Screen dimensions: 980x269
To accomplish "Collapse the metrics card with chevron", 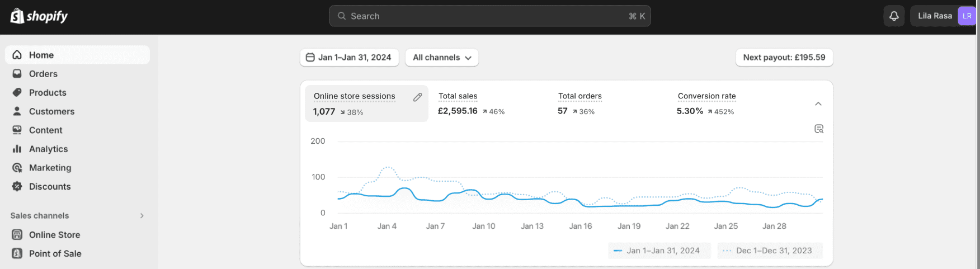I will 818,104.
